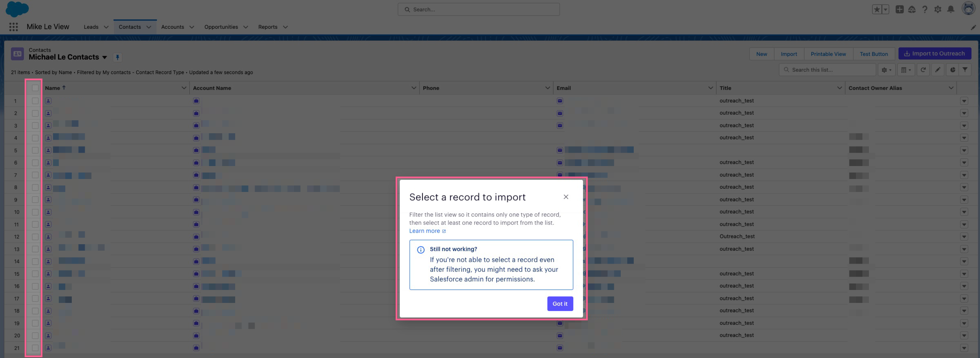Screen dimensions: 980x358
Task: Switch to the Contacts tab
Action: tap(130, 27)
